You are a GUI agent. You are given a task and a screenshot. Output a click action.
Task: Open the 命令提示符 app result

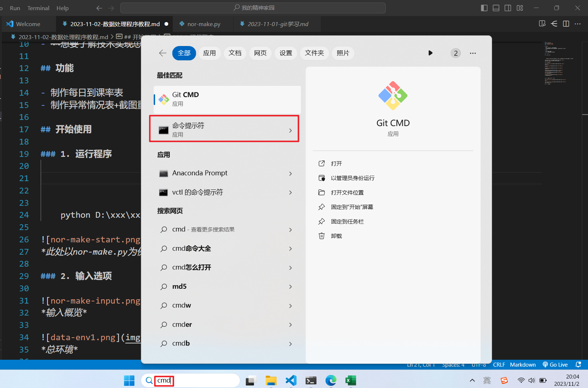[224, 129]
